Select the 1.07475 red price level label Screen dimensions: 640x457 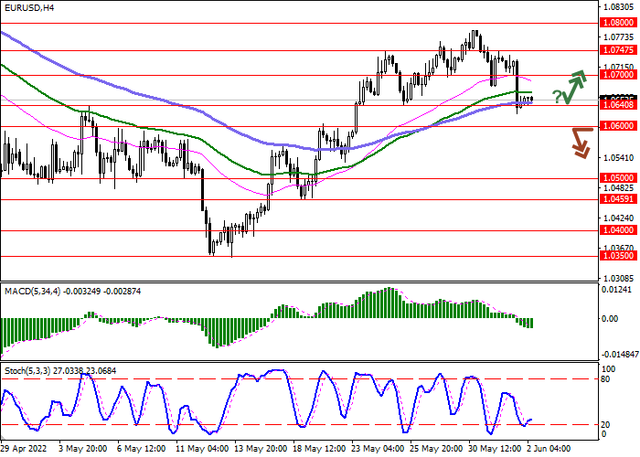coord(619,50)
